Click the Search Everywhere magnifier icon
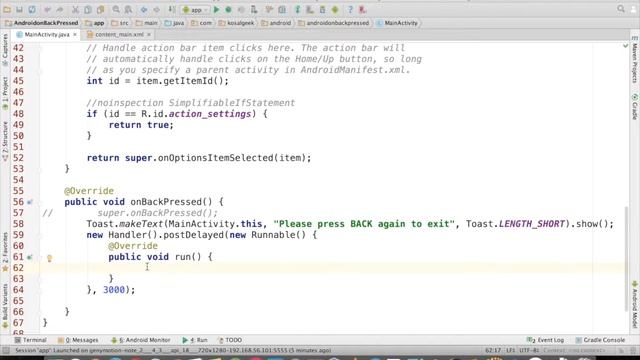 point(621,9)
